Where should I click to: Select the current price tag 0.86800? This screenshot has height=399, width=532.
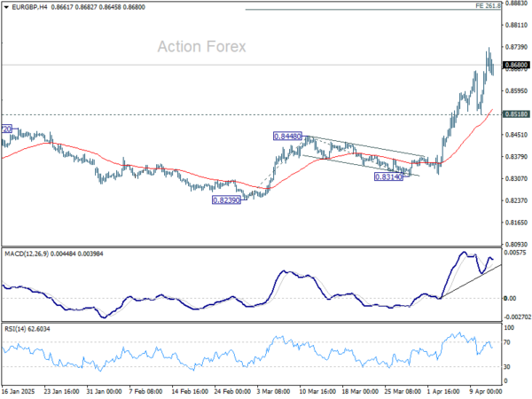(516, 65)
